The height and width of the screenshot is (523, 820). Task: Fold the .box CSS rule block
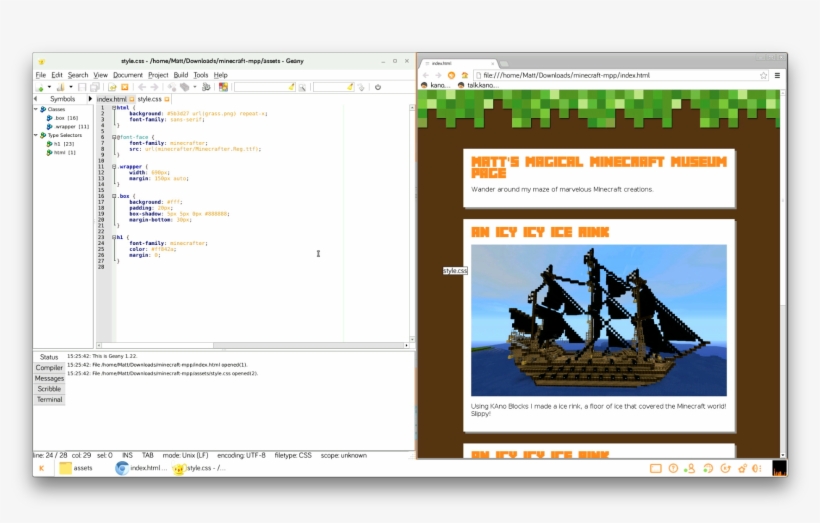coord(114,196)
